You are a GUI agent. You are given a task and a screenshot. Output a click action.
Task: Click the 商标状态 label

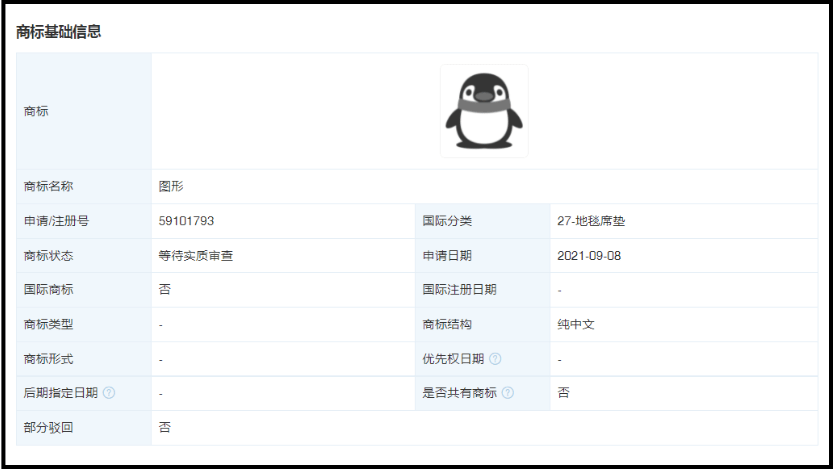click(x=49, y=256)
